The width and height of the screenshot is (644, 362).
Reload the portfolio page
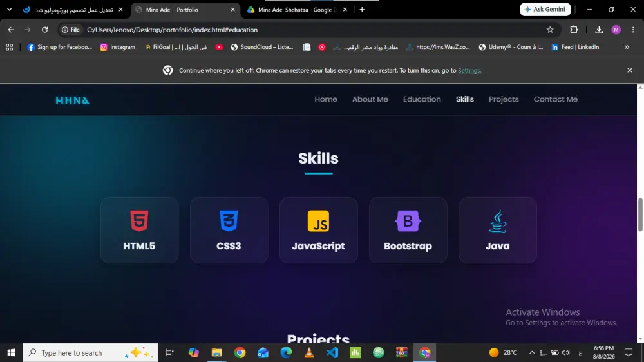click(x=45, y=30)
